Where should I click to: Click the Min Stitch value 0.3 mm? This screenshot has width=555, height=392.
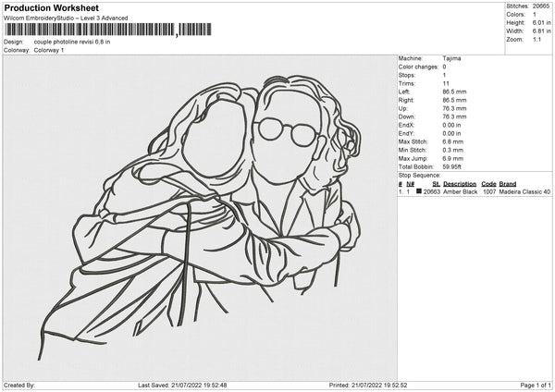452,151
